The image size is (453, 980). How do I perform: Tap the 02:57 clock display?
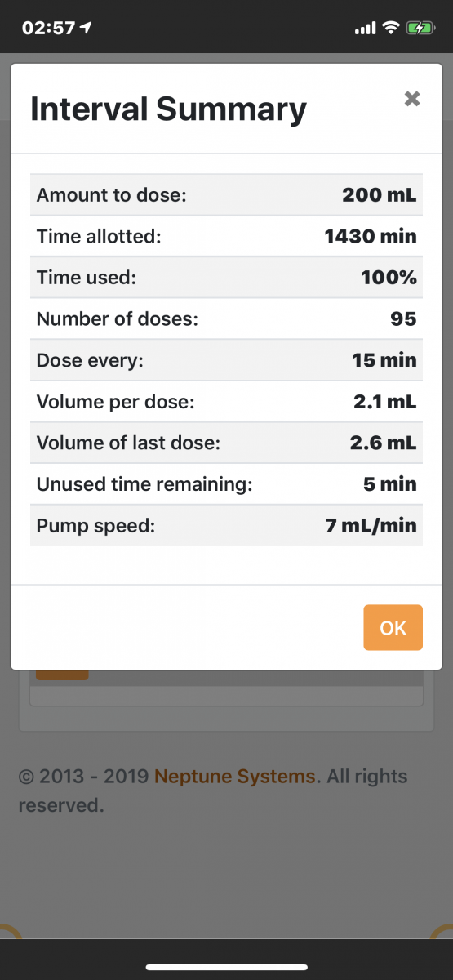click(48, 28)
